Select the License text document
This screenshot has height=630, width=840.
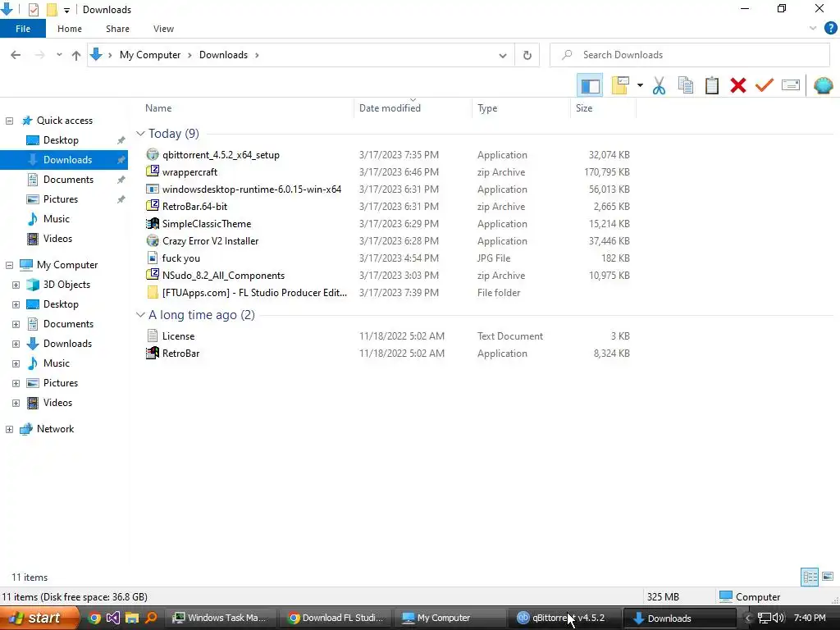click(178, 336)
